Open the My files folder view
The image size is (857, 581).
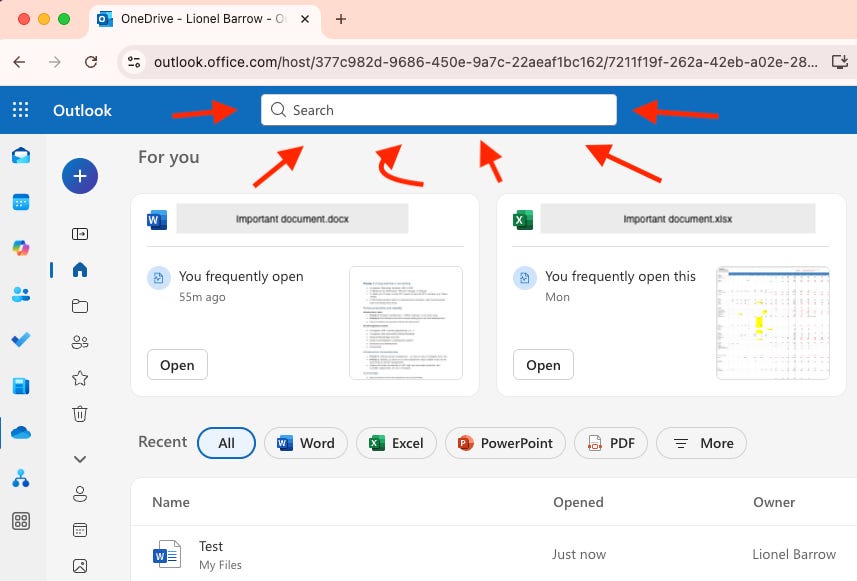(80, 306)
